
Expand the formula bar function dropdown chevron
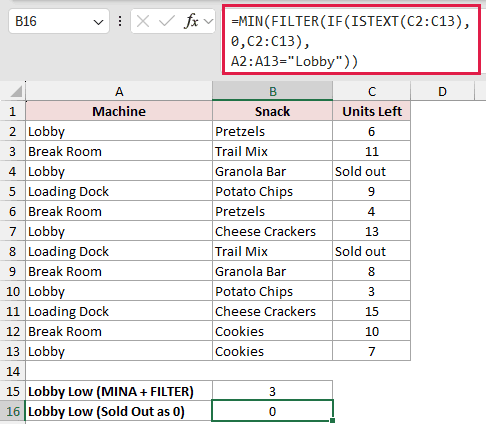click(x=208, y=22)
